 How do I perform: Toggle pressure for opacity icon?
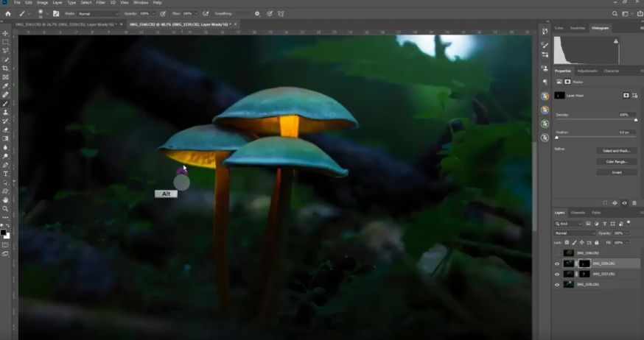pos(163,13)
